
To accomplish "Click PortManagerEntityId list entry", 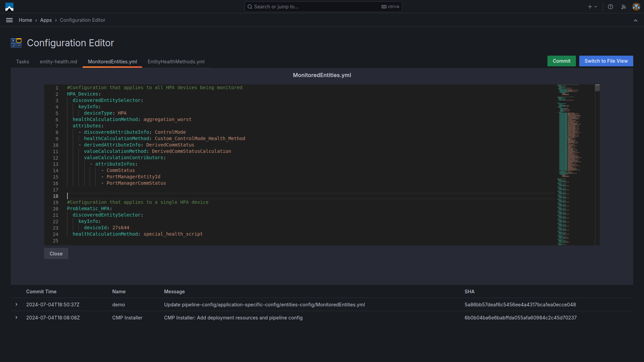I will click(133, 177).
